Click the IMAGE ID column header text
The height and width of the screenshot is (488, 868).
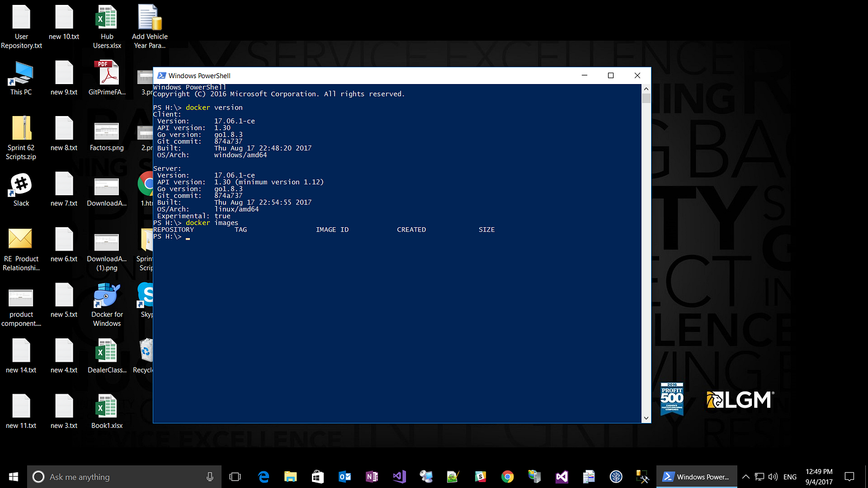(332, 230)
